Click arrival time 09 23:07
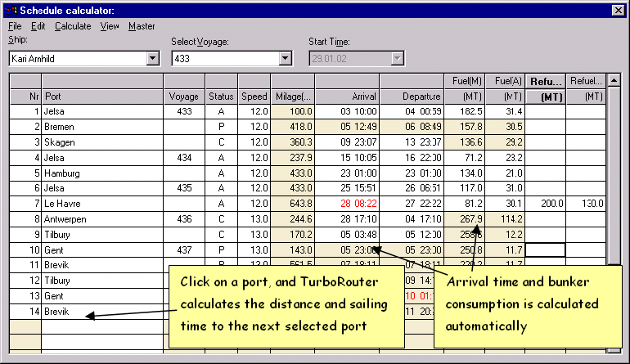 coord(348,142)
